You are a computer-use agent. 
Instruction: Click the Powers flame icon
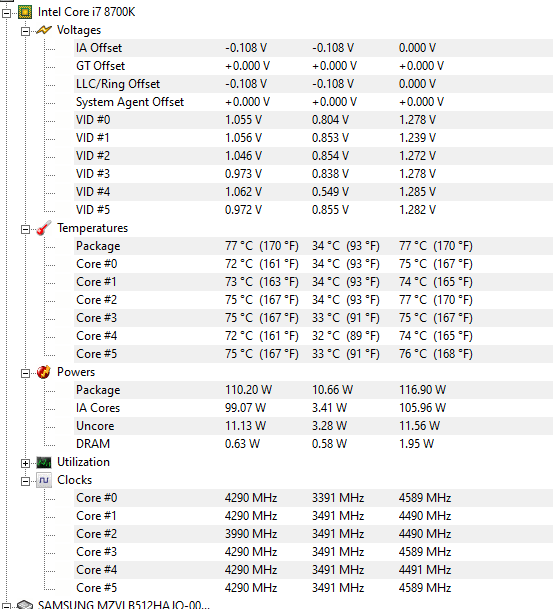43,372
